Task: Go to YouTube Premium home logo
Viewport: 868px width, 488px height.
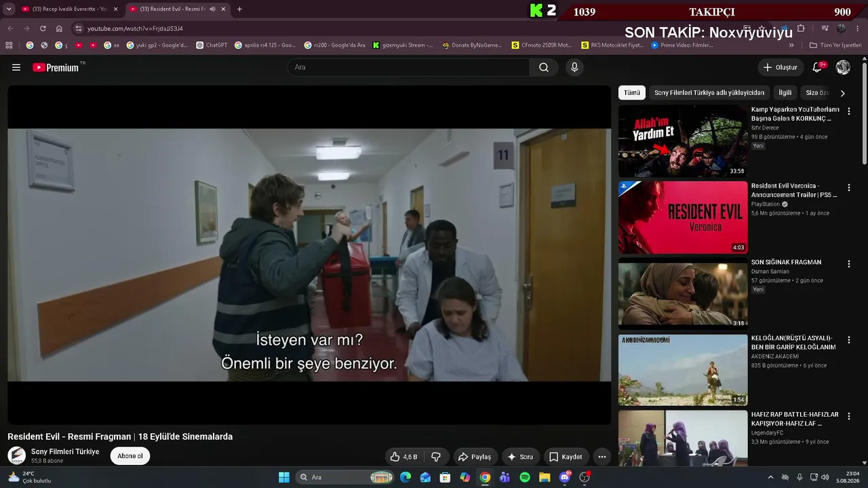Action: [x=56, y=67]
